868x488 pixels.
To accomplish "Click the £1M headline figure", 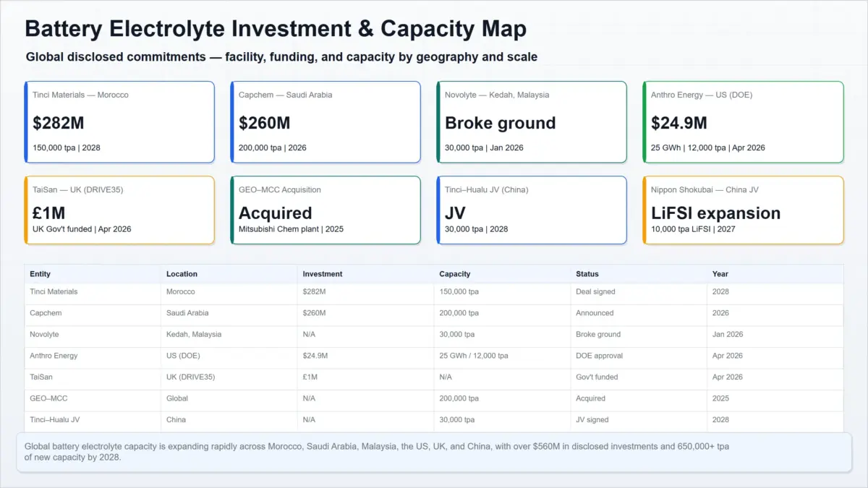I will (x=49, y=213).
